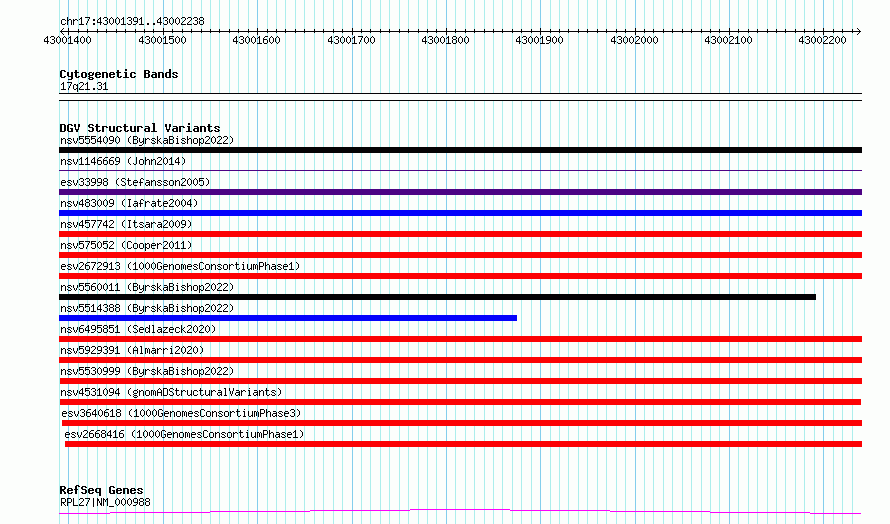
Task: Select esv3640618 (1000GenomesConsortiumPhase3) label
Action: (181, 413)
